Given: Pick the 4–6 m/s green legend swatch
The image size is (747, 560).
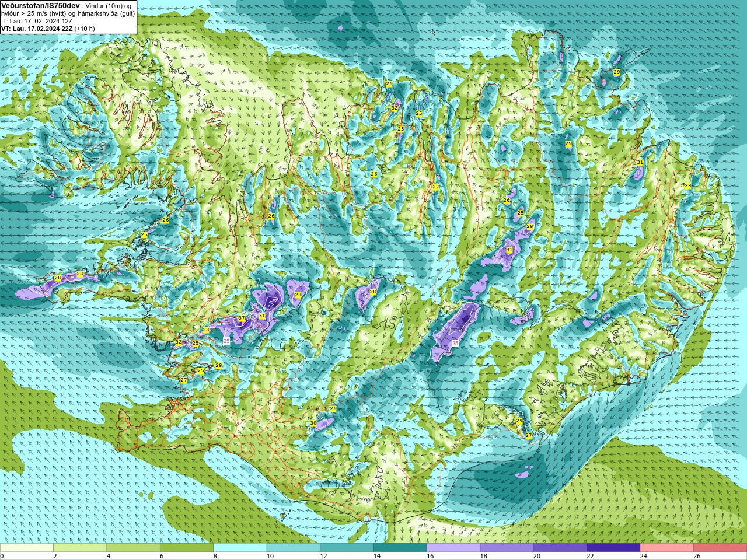Looking at the screenshot, I should click(x=133, y=548).
